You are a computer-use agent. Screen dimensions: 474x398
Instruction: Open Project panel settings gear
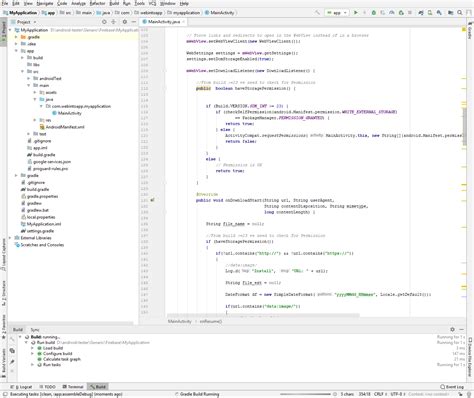125,22
